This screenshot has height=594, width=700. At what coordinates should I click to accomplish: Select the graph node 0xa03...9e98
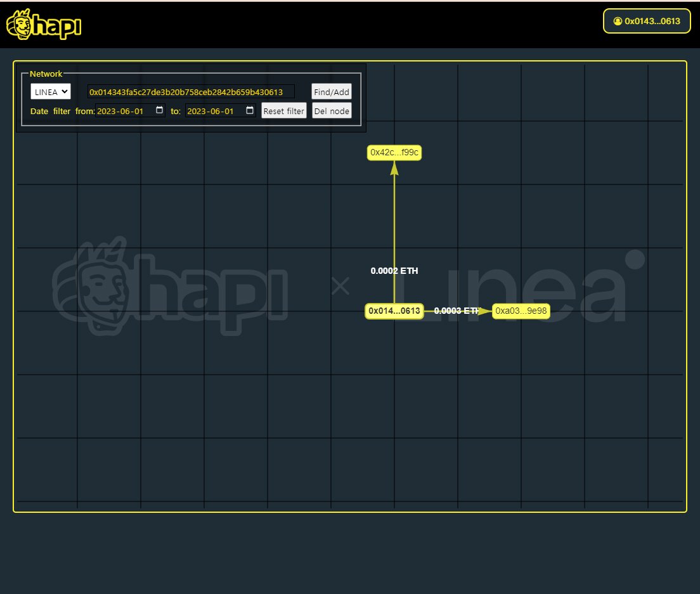click(521, 311)
